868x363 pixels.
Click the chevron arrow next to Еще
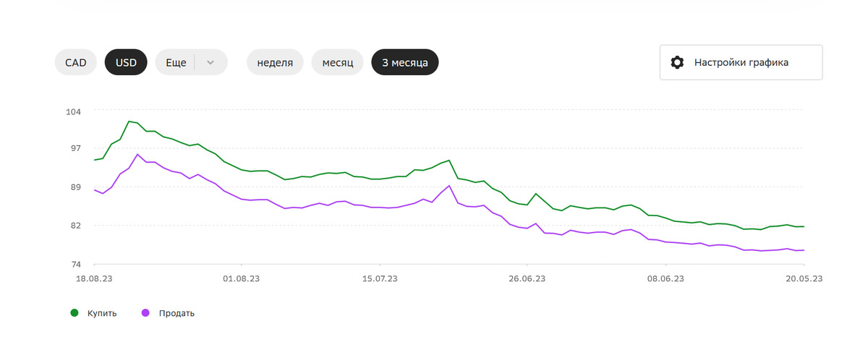[x=210, y=62]
